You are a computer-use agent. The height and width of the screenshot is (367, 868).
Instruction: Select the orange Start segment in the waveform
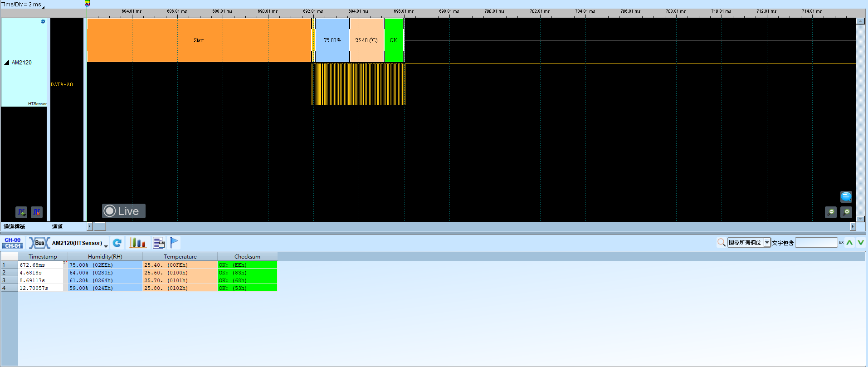(199, 40)
